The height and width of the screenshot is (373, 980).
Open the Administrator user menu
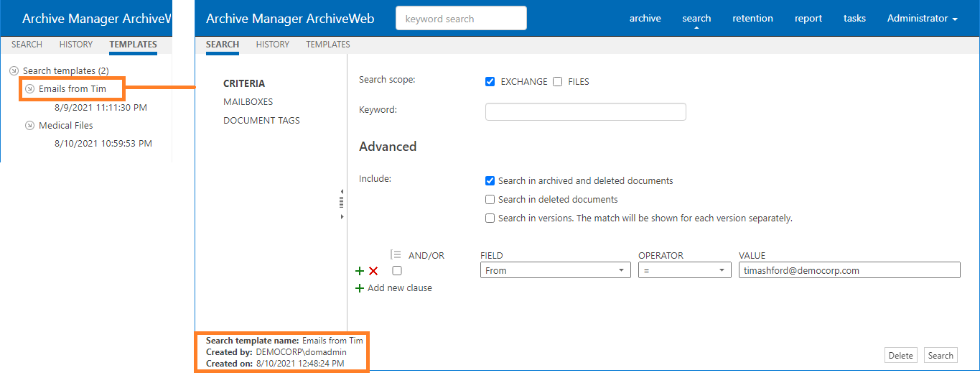(x=923, y=19)
